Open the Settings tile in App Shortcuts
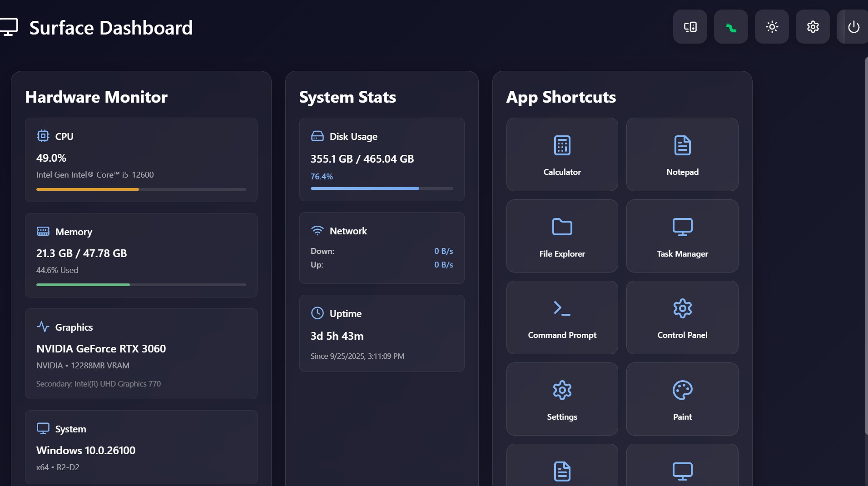868x486 pixels. coord(562,399)
